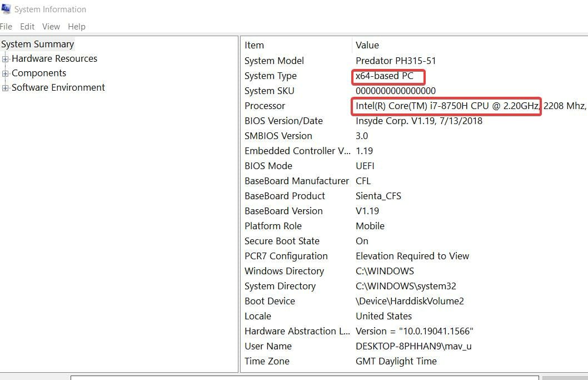Open the View menu
The image size is (588, 380).
(51, 26)
